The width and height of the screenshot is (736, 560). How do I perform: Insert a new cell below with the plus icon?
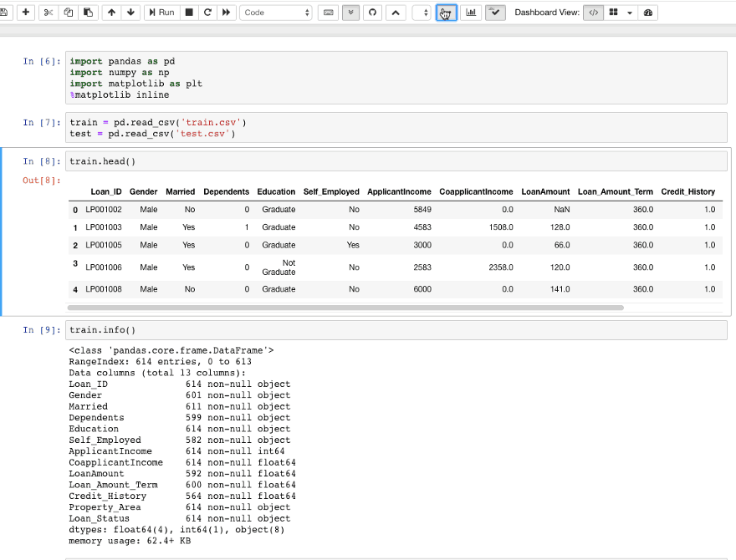click(26, 13)
